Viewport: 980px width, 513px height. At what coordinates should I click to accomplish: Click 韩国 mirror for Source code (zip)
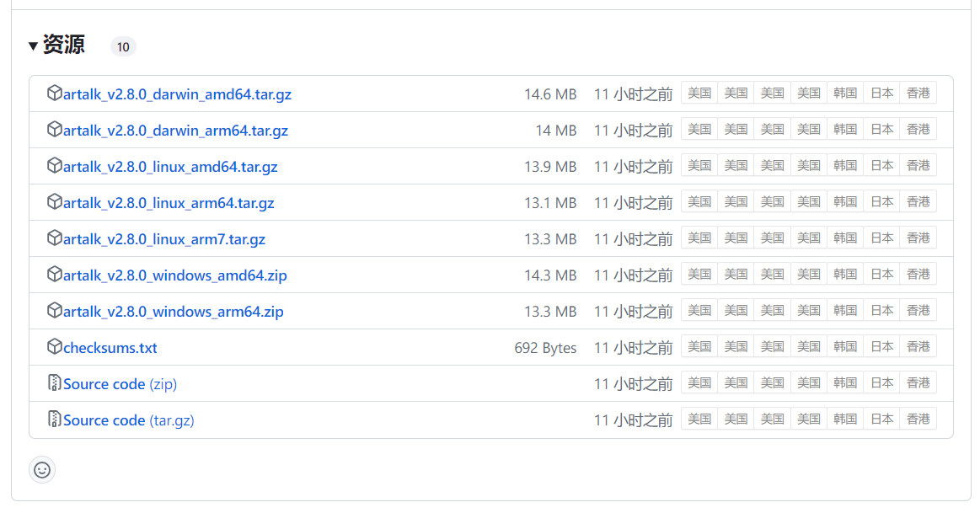click(845, 383)
